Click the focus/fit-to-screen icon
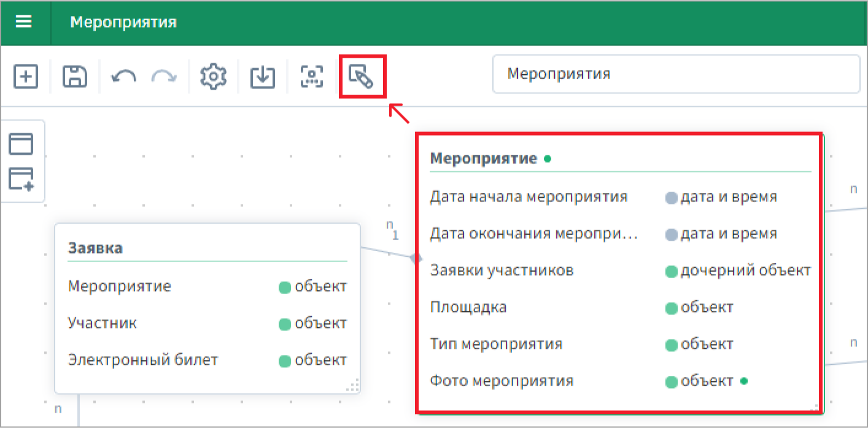Viewport: 868px width, 428px height. (312, 77)
